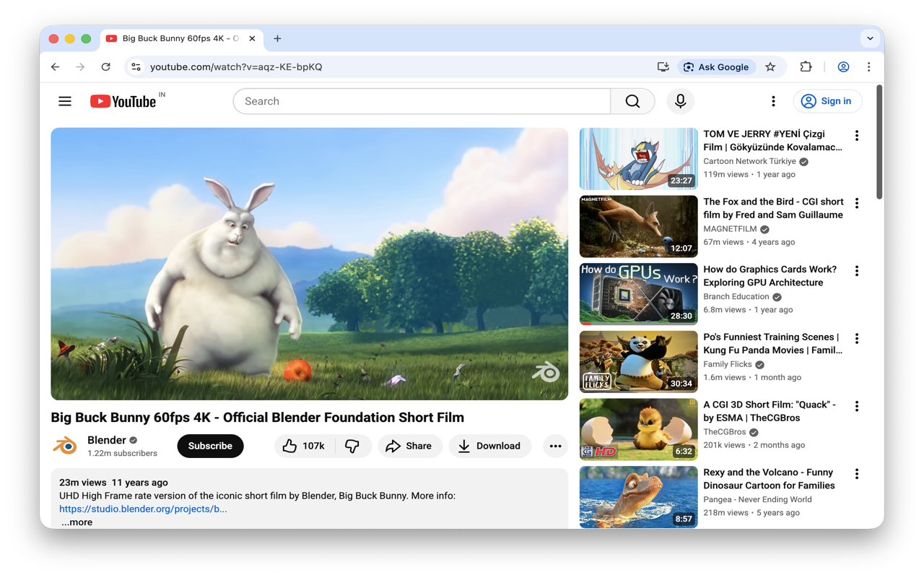
Task: Open the Blender channel name link
Action: coord(107,440)
